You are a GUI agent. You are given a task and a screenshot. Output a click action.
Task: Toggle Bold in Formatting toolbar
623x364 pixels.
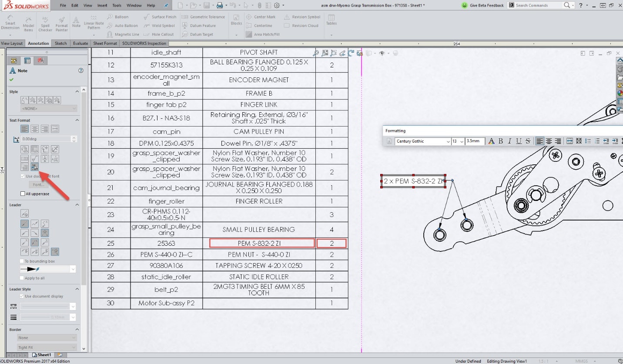(x=500, y=141)
